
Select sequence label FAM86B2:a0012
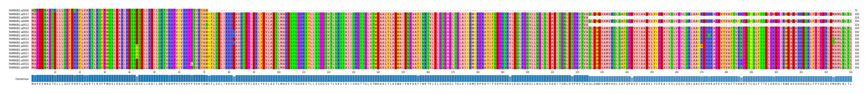(x=19, y=25)
